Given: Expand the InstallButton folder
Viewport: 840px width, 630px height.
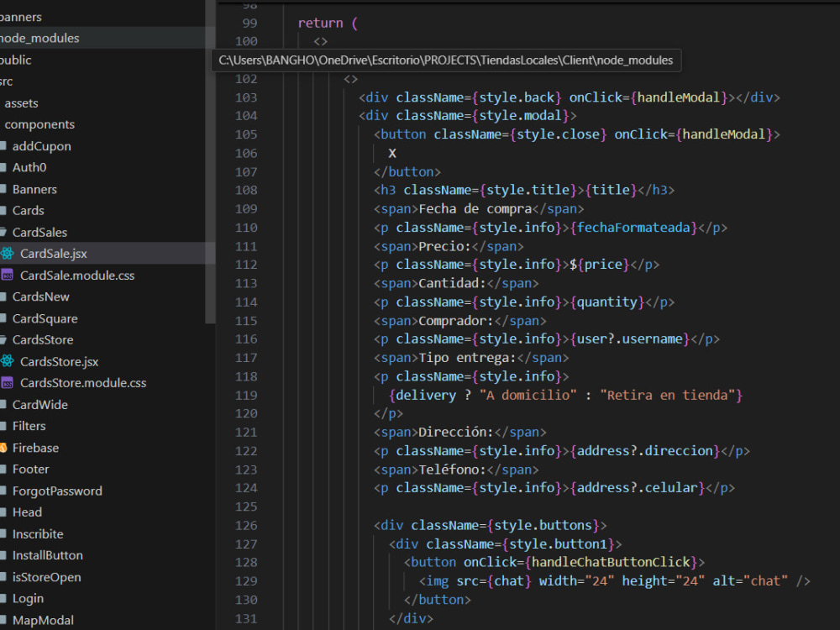Looking at the screenshot, I should 47,555.
